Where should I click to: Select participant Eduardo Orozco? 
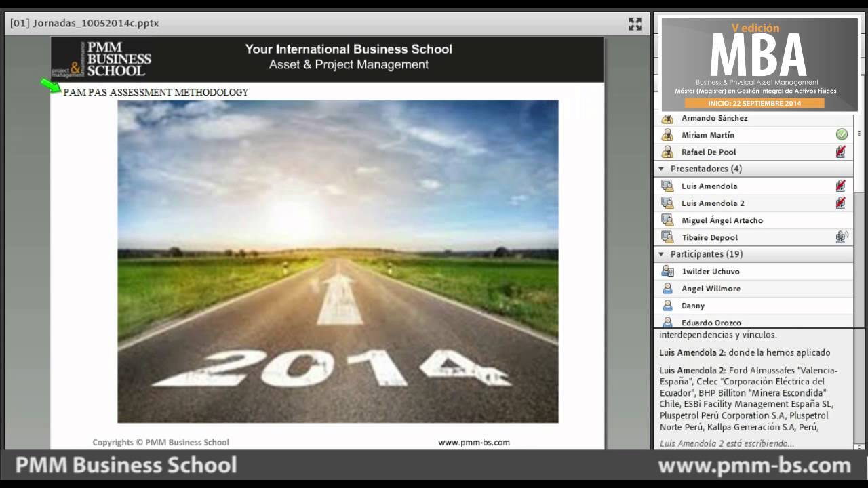(753, 322)
